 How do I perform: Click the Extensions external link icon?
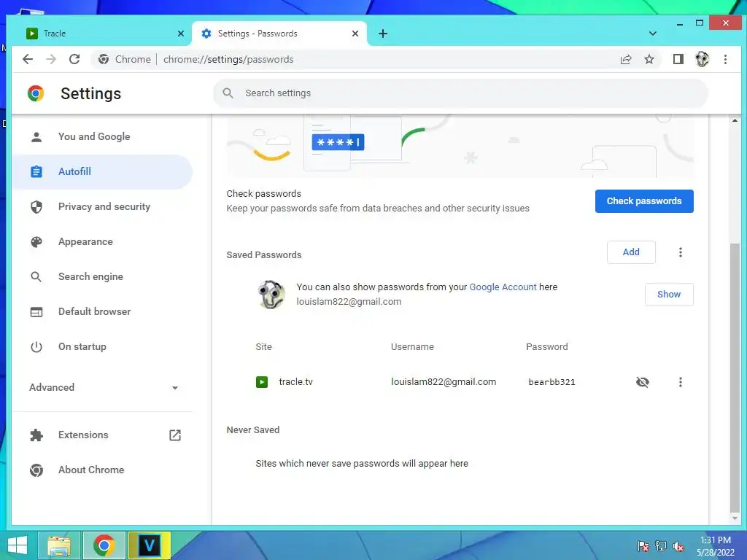tap(175, 435)
